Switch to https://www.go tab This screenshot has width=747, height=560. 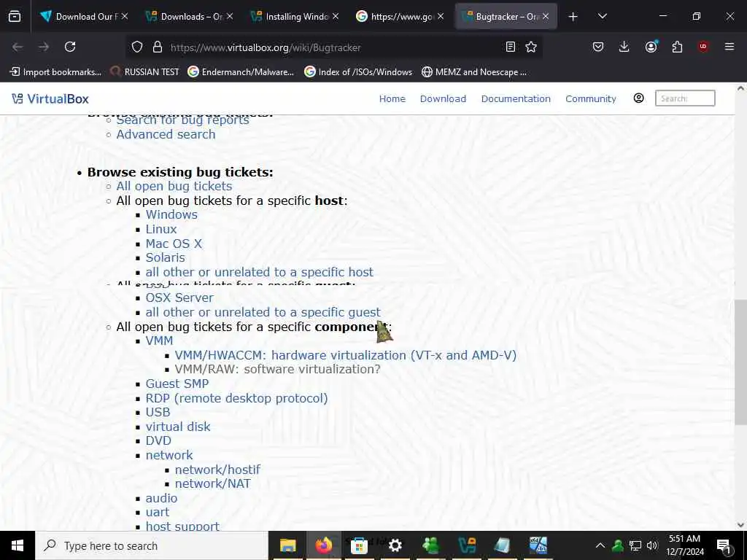399,17
